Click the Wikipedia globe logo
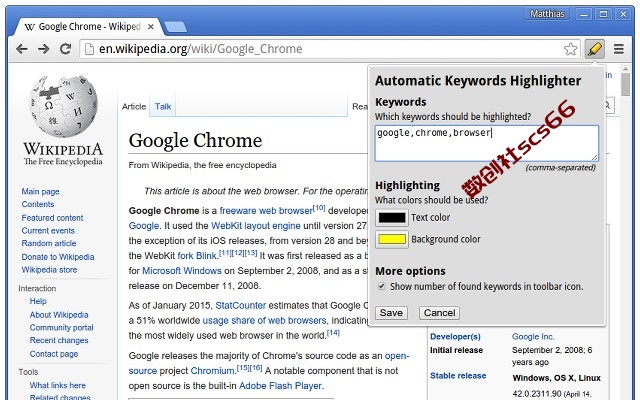Screen dimensions: 640x400 pos(63,106)
